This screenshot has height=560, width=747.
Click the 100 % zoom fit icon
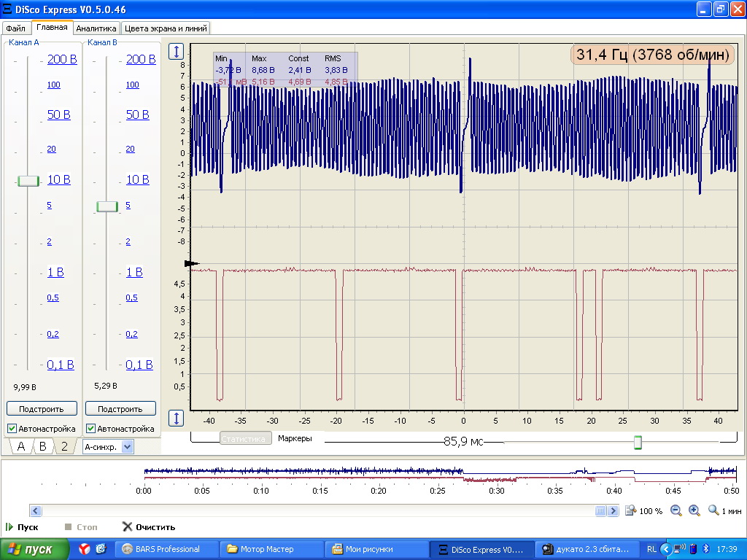pyautogui.click(x=632, y=511)
